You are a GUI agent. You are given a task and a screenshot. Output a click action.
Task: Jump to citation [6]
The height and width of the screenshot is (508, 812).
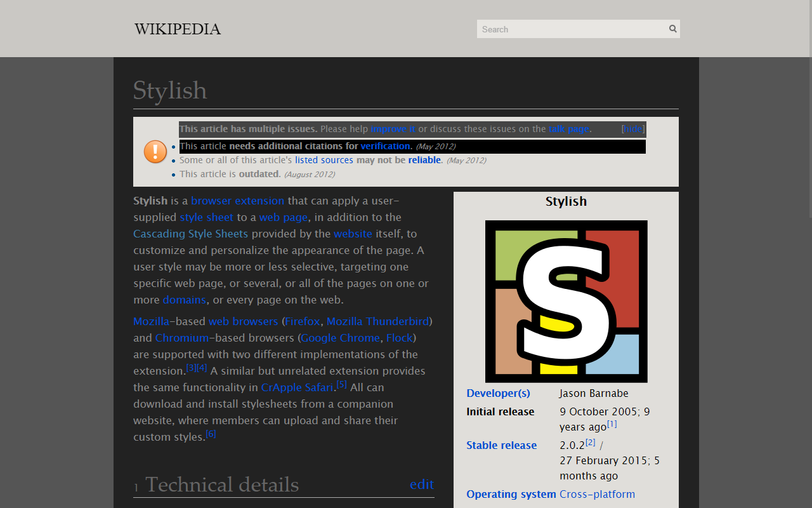(x=211, y=434)
